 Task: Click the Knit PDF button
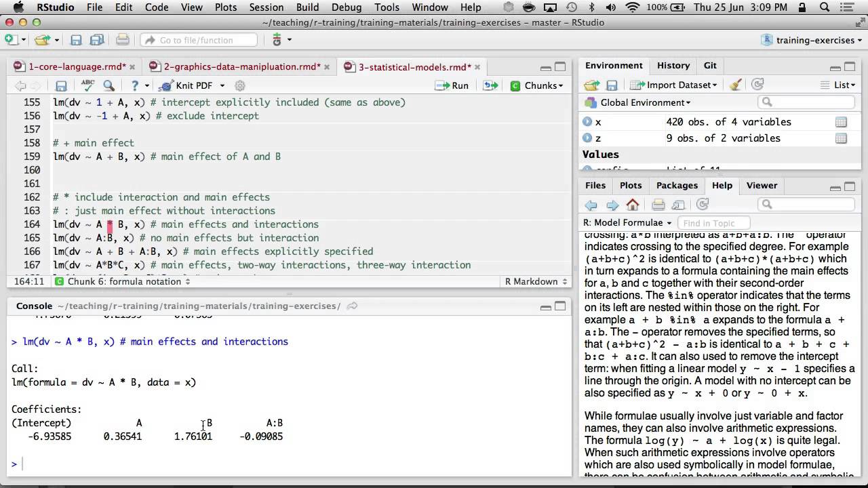pos(186,85)
